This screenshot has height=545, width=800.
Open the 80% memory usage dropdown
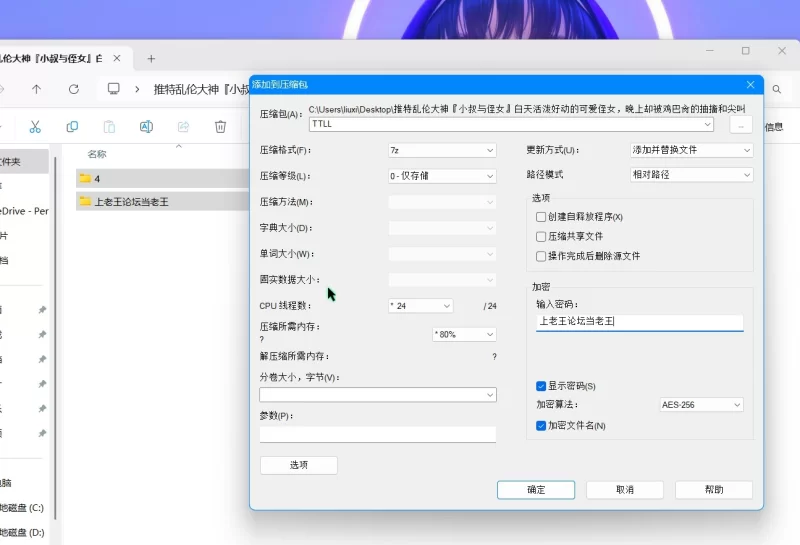464,334
